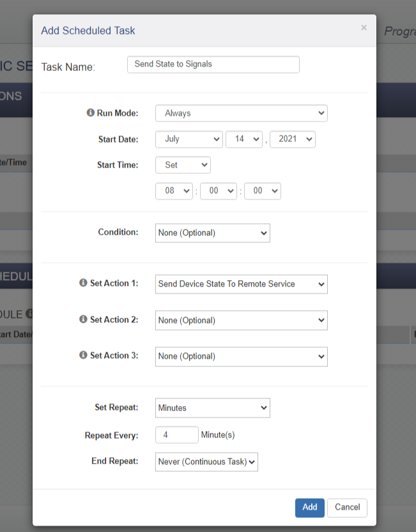Open the Set Action 1 dropdown

click(x=241, y=284)
